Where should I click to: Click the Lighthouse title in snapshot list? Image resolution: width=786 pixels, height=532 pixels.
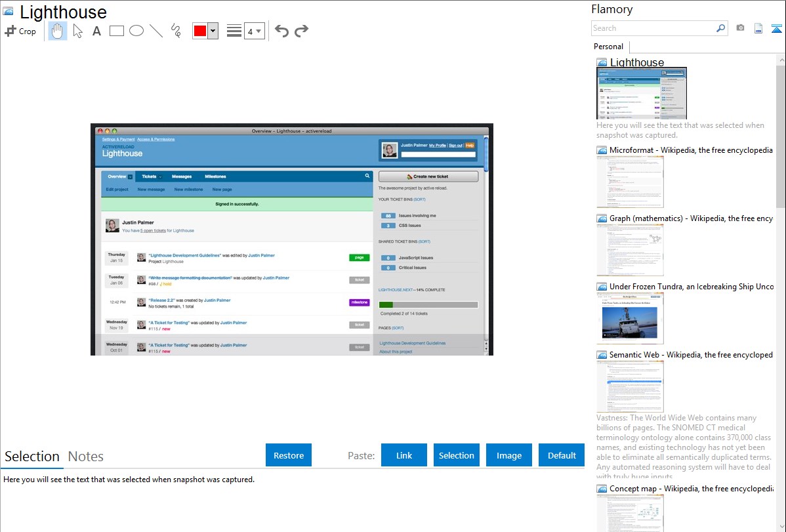point(636,62)
